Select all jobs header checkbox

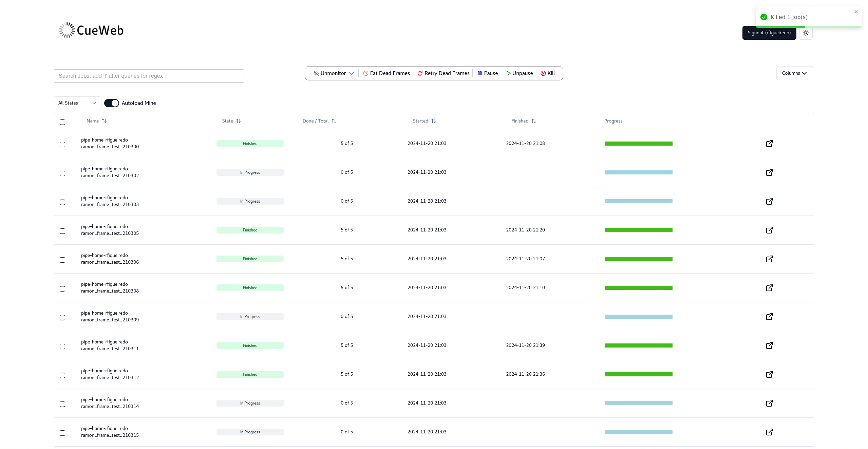tap(62, 122)
